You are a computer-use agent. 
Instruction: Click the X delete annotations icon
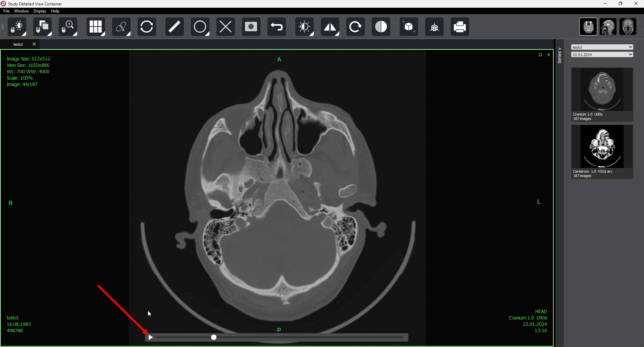click(226, 27)
